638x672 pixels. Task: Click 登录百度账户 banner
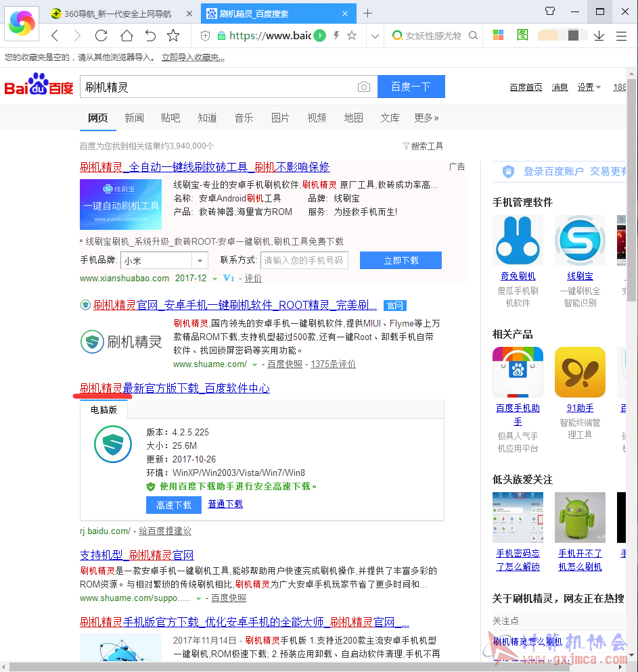pyautogui.click(x=560, y=172)
